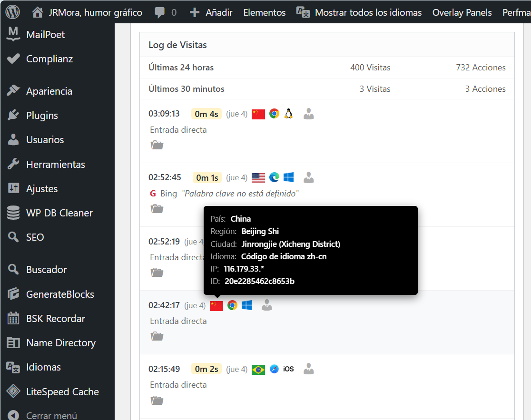531x420 pixels.
Task: Select the Chrome browser icon beside the Linux icon
Action: (274, 114)
